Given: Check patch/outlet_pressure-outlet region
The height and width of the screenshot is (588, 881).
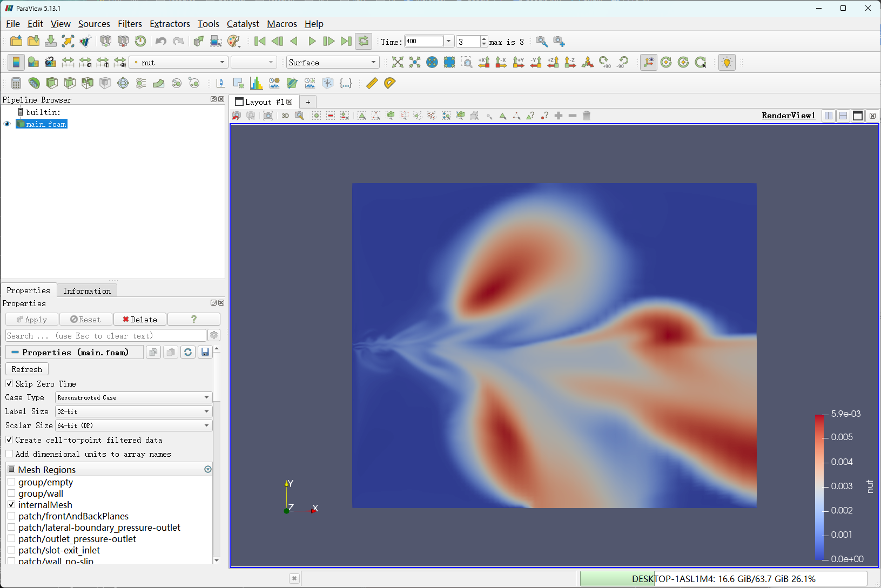Looking at the screenshot, I should 11,539.
